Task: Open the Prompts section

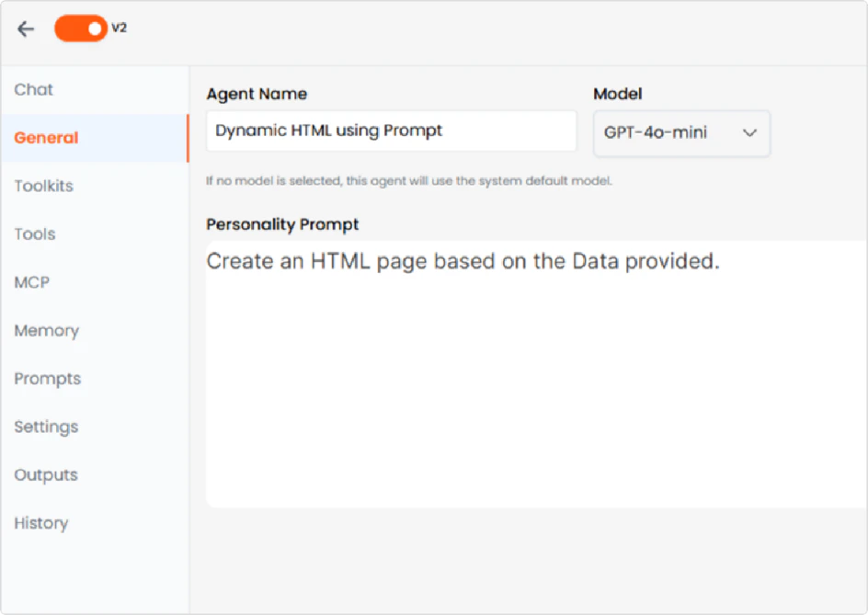Action: tap(47, 378)
